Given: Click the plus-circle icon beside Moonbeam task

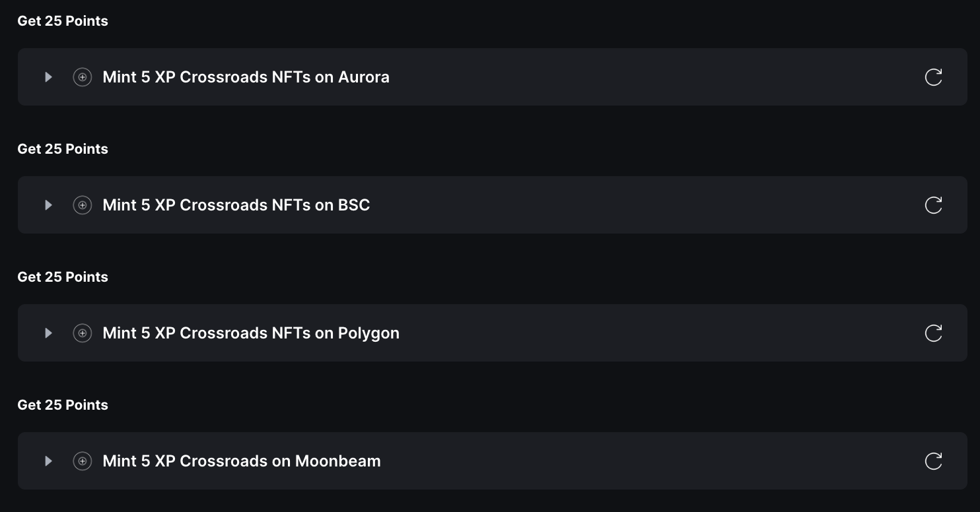Looking at the screenshot, I should (x=83, y=461).
